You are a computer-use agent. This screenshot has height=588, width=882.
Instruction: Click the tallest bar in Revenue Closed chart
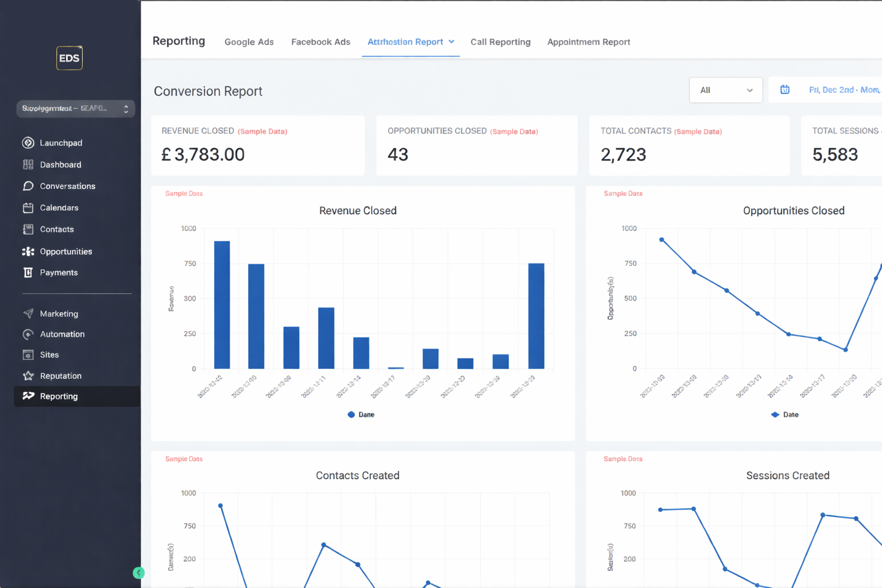222,304
